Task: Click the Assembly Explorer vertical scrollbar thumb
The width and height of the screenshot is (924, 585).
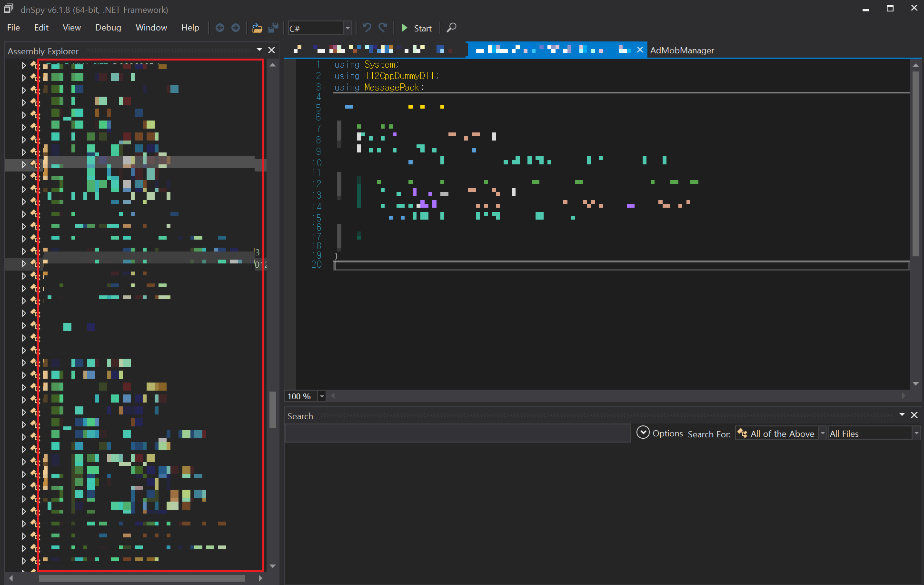Action: pyautogui.click(x=273, y=410)
